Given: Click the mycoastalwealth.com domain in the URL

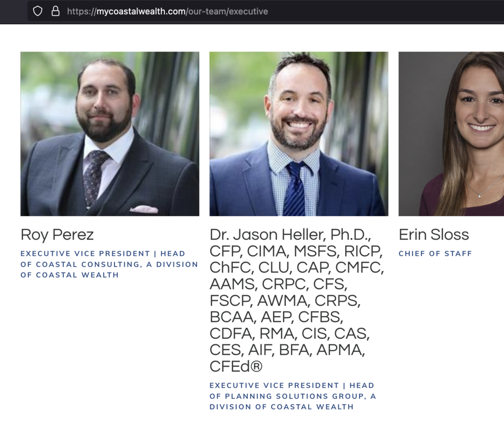Looking at the screenshot, I should coord(141,11).
